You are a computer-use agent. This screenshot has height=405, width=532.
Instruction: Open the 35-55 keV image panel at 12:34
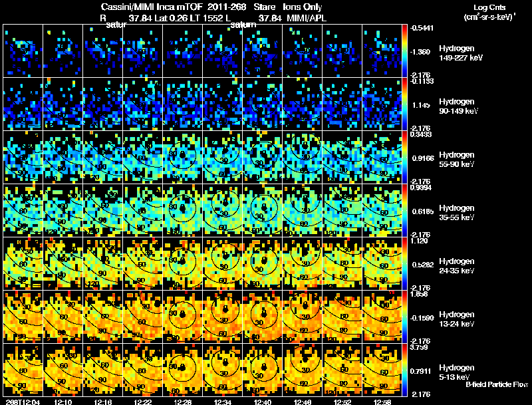(222, 211)
